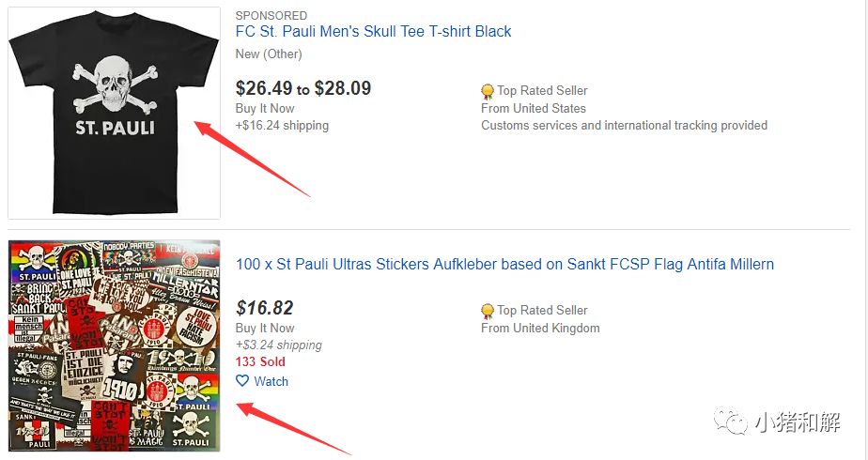Image resolution: width=868 pixels, height=460 pixels.
Task: Click the $26.49 to $28.09 price
Action: pyautogui.click(x=302, y=88)
